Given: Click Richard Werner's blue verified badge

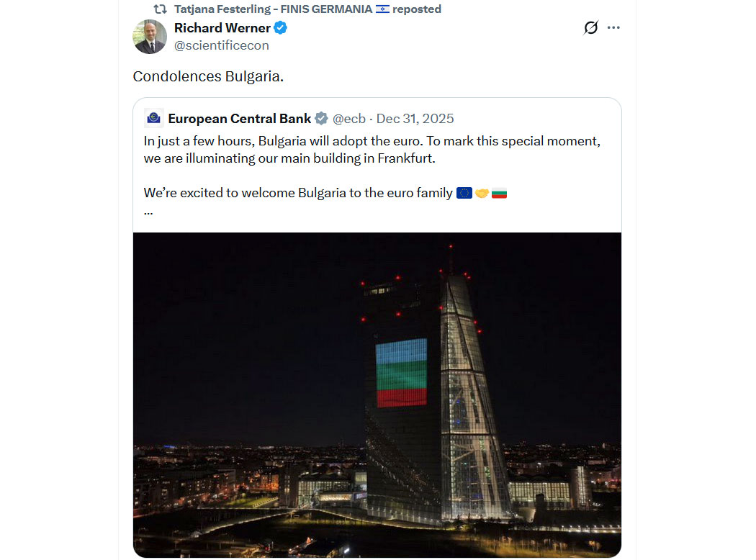Looking at the screenshot, I should pyautogui.click(x=281, y=28).
